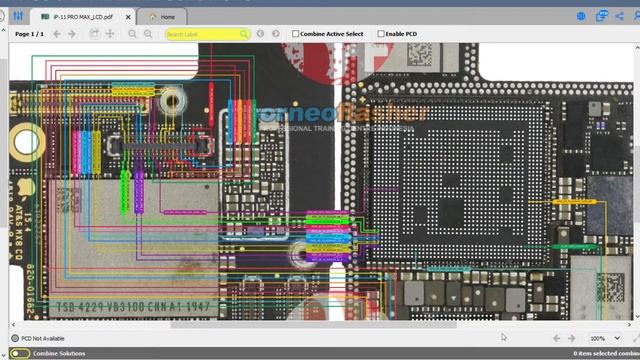
Task: Tick the Enable PCD checkbox
Action: point(380,34)
